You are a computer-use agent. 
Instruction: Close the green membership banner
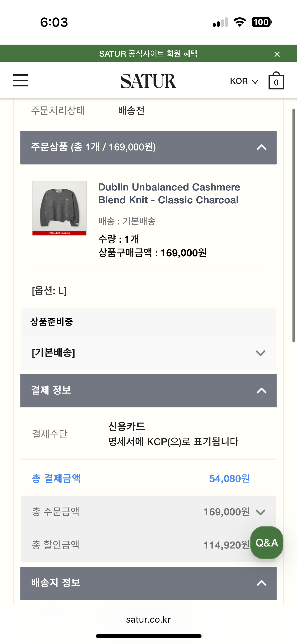pos(277,54)
